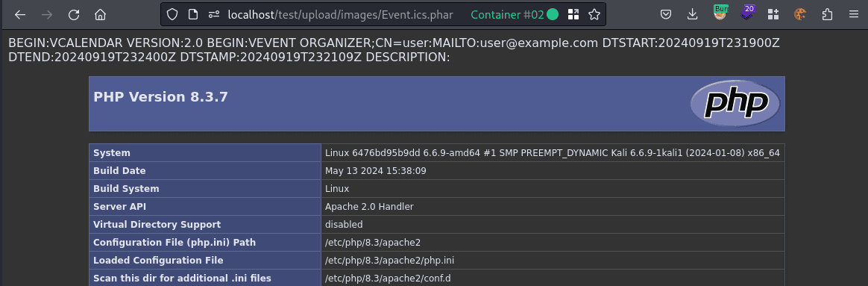
Task: Select the /etc/php/8.3/apache2/conf.d value
Action: [x=388, y=278]
